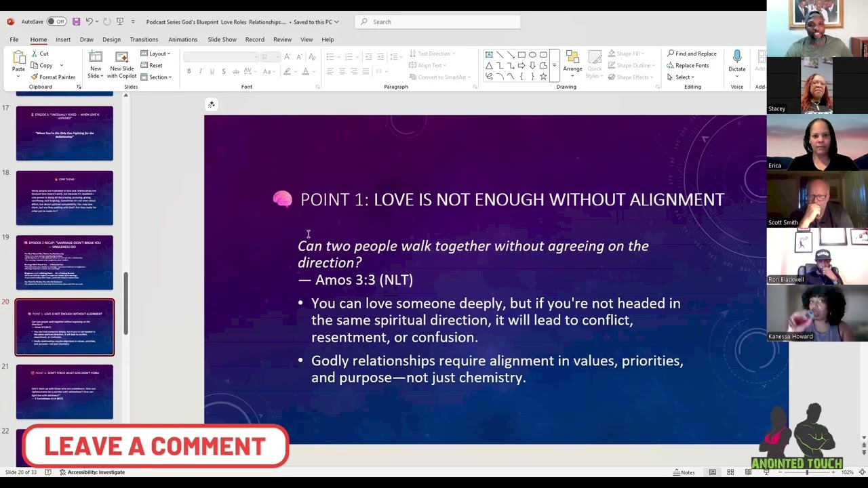Viewport: 868px width, 488px height.
Task: Click the Redo icon
Action: [106, 22]
